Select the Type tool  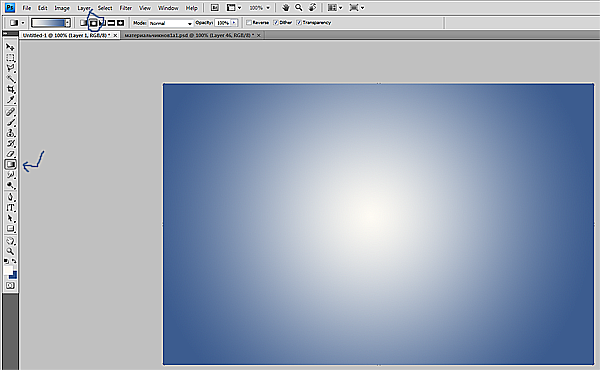[x=10, y=208]
